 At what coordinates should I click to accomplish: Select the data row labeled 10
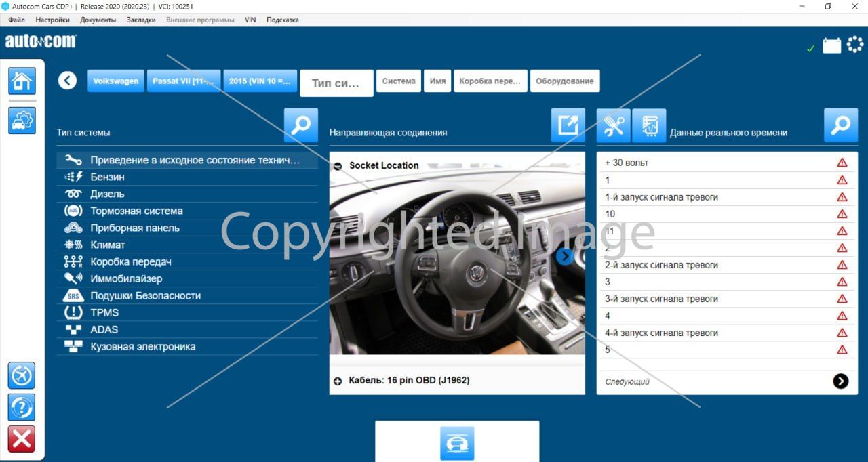click(x=727, y=214)
